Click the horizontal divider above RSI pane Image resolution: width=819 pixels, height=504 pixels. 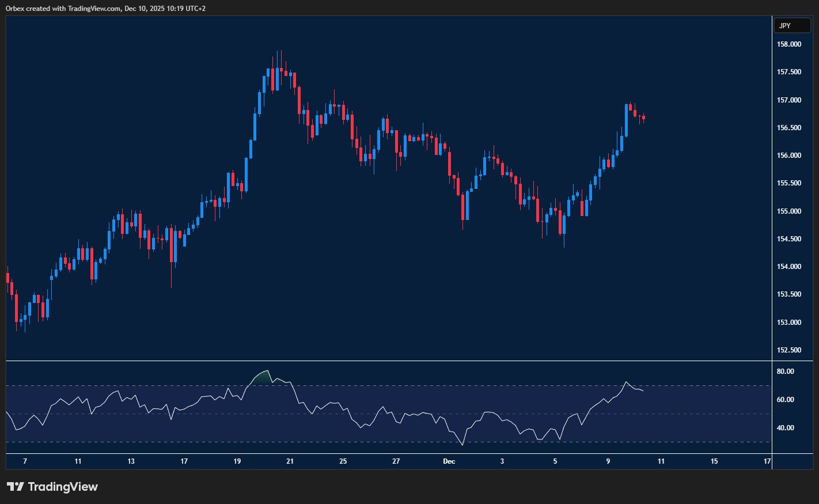[389, 361]
